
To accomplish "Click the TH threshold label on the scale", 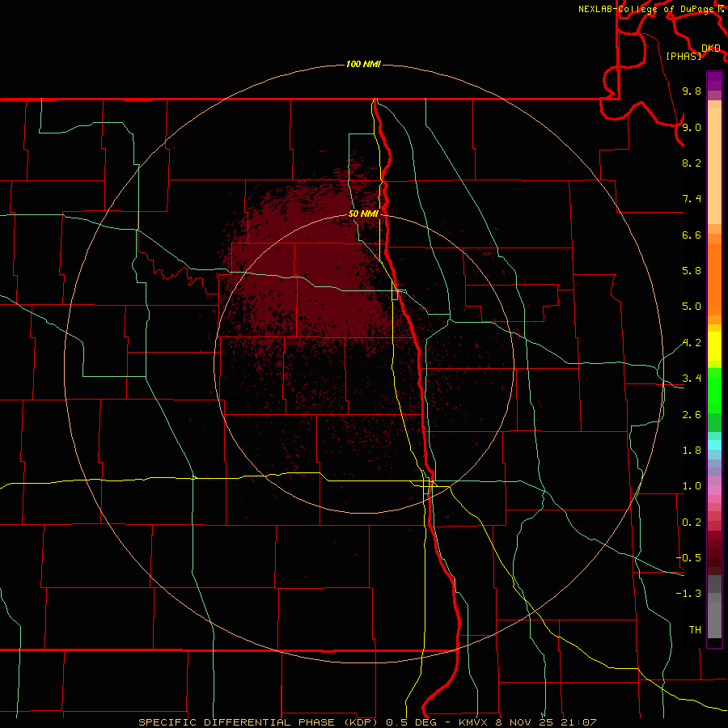I will pyautogui.click(x=695, y=629).
